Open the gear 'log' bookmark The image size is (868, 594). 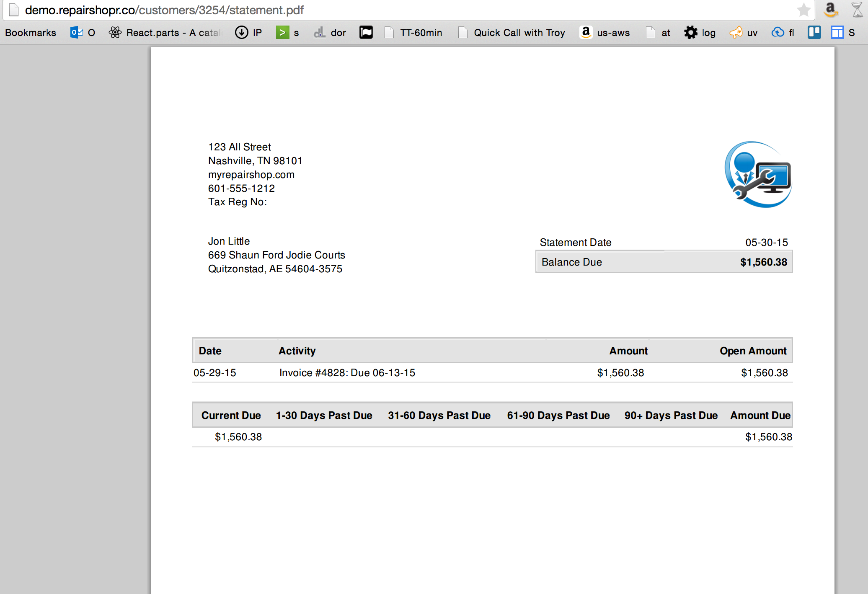point(700,33)
